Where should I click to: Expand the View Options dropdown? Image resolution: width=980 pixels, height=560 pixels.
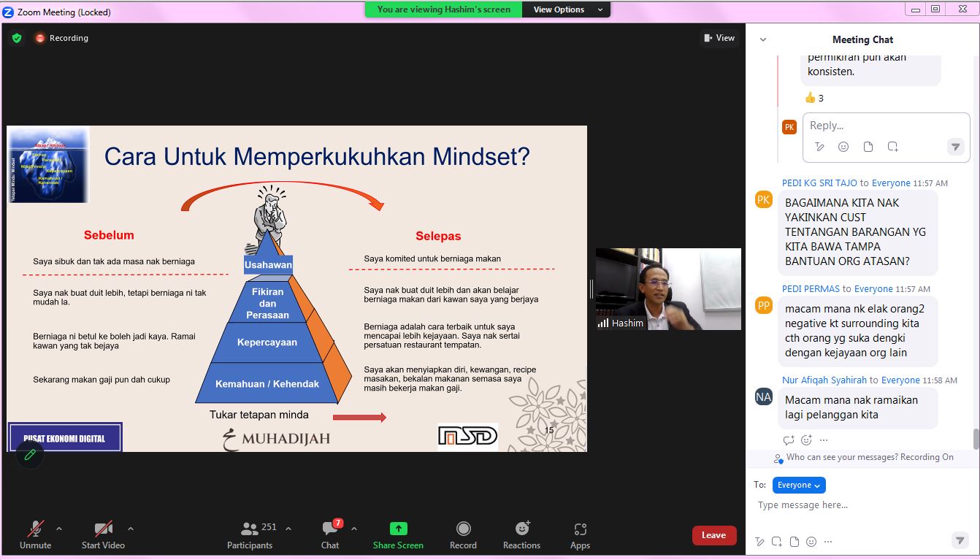click(568, 9)
